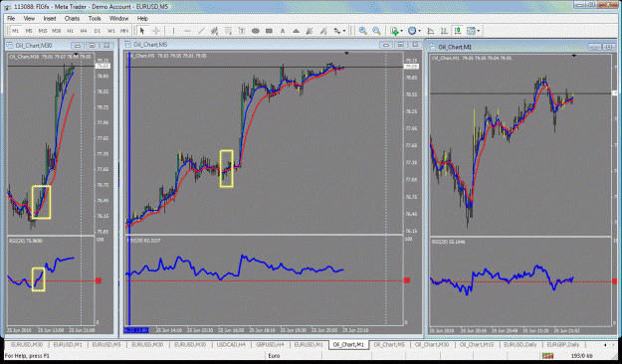Click the Periods clock icon
The height and width of the screenshot is (364, 622).
412,31
